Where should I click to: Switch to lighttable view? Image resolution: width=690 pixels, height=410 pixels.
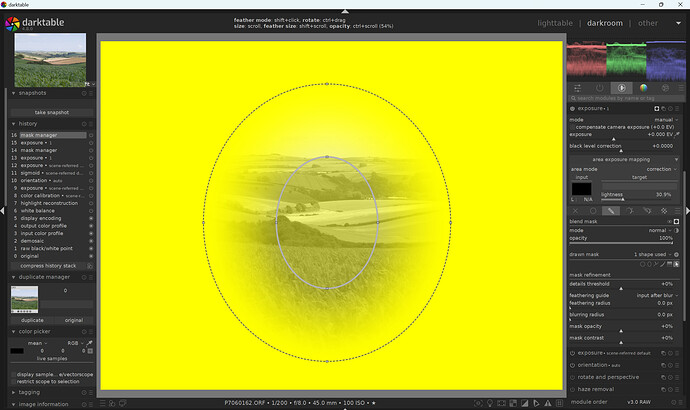pos(555,23)
